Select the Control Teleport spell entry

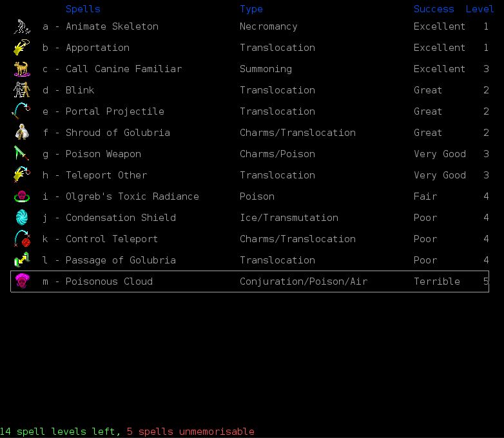click(111, 239)
